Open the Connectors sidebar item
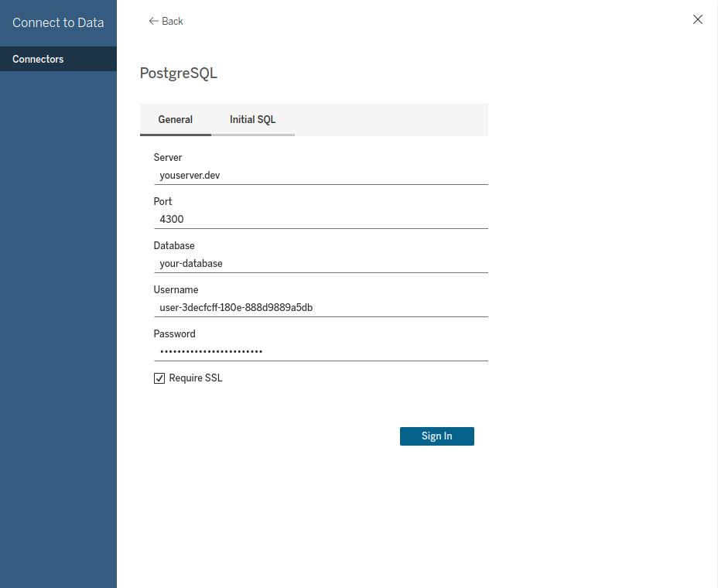Screen dimensions: 718x588 58,59
